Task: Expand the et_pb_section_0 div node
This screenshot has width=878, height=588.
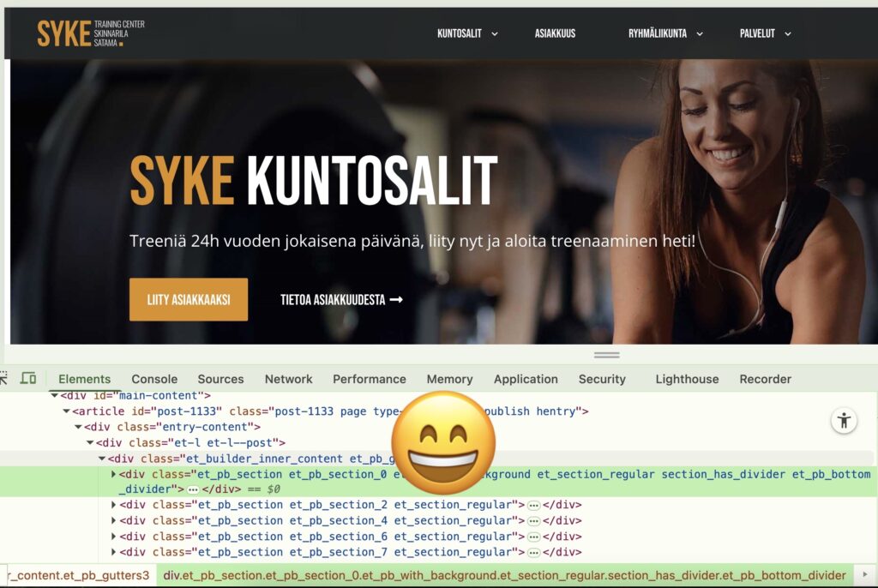Action: click(115, 474)
